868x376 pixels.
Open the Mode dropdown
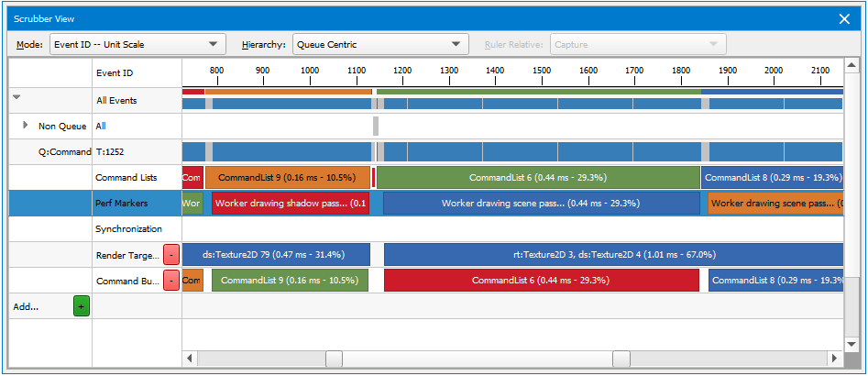click(136, 44)
